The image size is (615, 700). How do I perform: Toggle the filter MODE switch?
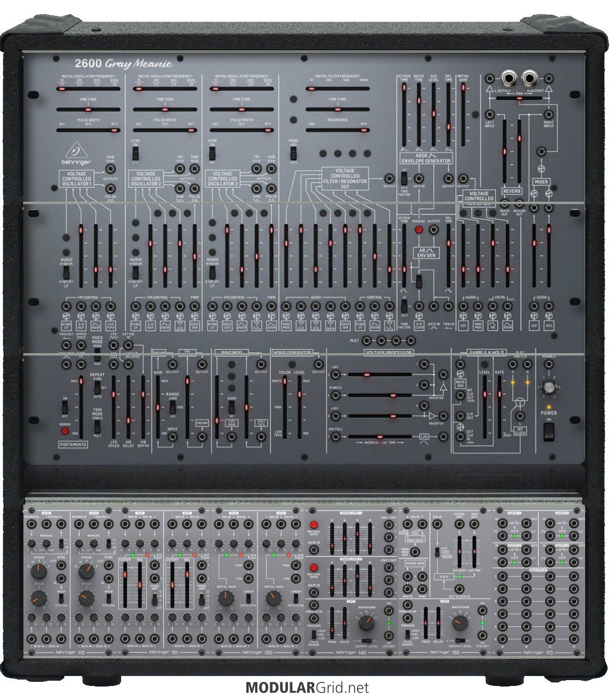pos(293,153)
